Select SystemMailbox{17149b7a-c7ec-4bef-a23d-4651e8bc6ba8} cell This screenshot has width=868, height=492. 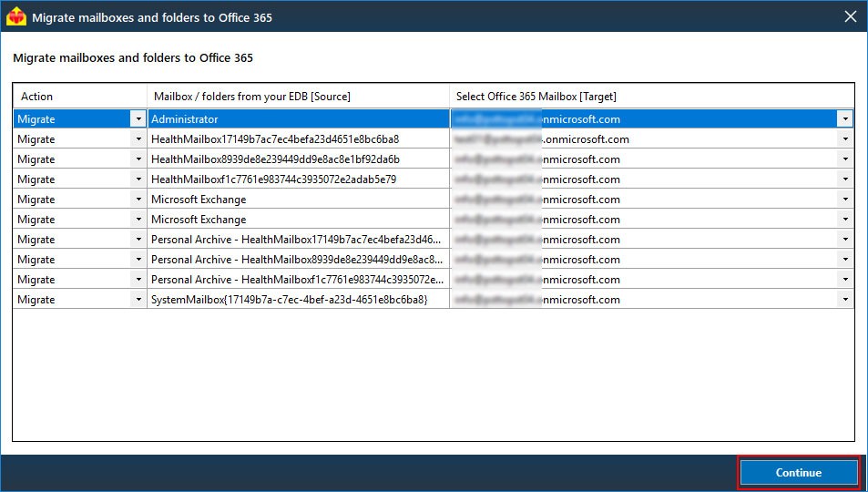pyautogui.click(x=299, y=299)
